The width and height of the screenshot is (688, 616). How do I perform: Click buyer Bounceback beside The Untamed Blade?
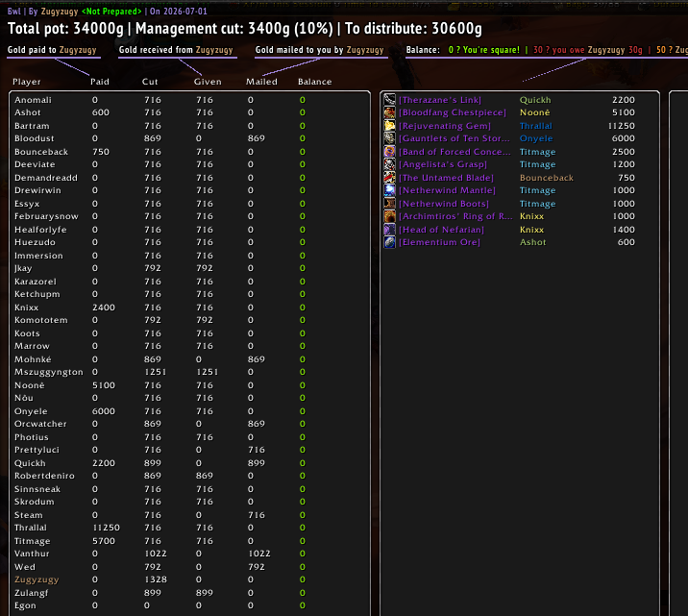[x=547, y=178]
